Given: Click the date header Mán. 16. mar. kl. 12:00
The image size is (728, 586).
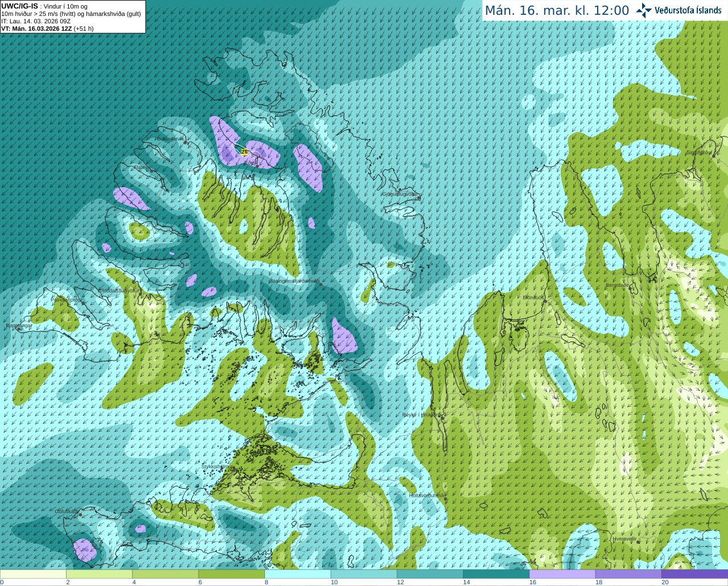Looking at the screenshot, I should click(557, 11).
